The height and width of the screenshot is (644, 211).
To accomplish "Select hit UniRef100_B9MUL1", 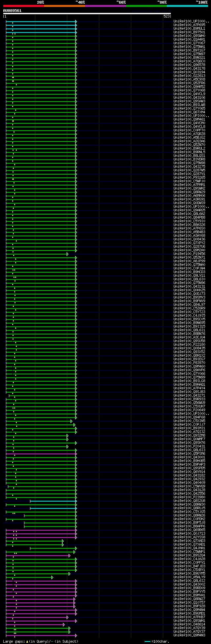I will click(x=189, y=28).
